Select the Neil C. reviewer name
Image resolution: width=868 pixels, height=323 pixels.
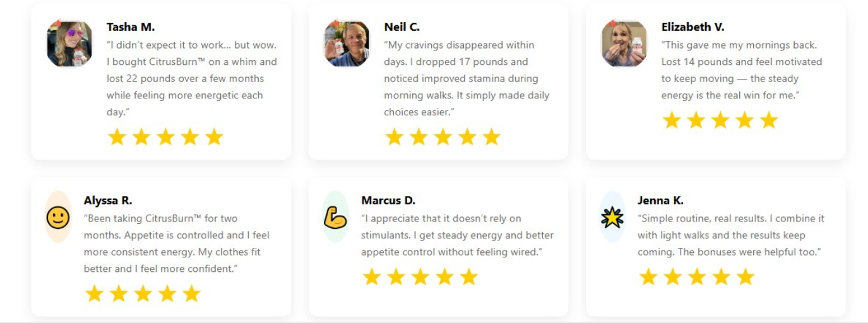(x=401, y=27)
